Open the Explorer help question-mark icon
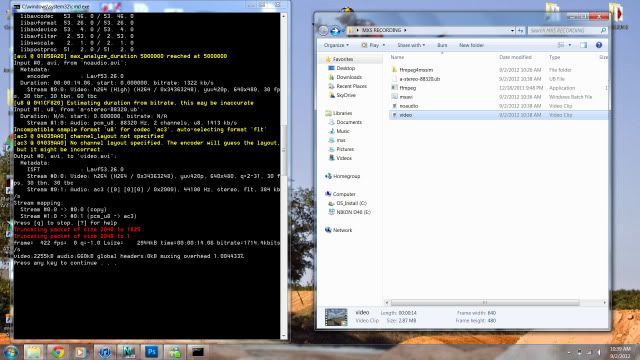The image size is (640, 360). 599,45
